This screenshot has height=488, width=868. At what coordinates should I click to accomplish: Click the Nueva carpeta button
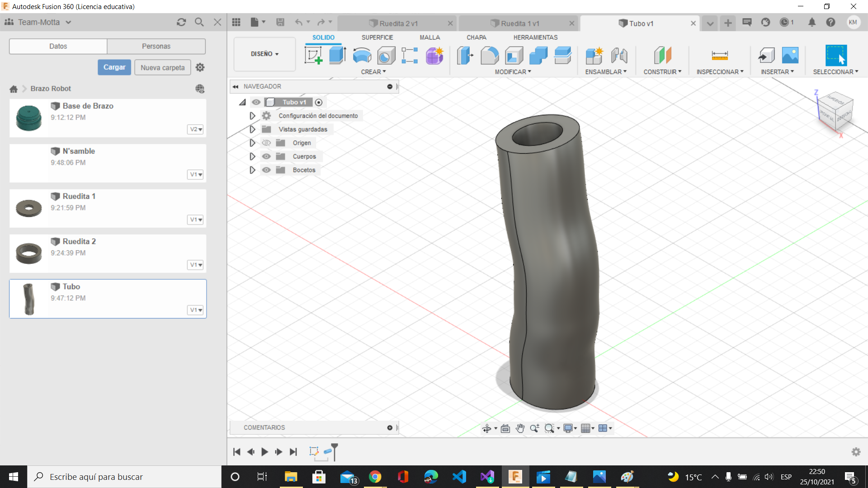162,67
